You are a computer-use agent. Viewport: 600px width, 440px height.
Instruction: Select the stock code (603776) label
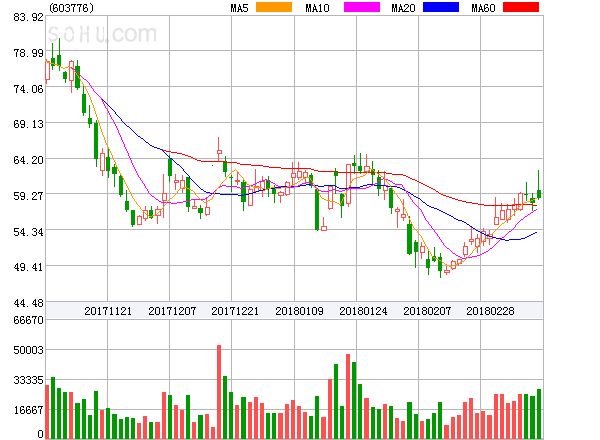[x=72, y=8]
